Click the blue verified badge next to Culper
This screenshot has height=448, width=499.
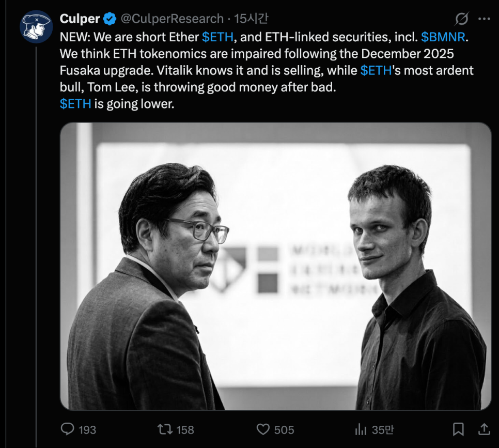click(109, 20)
